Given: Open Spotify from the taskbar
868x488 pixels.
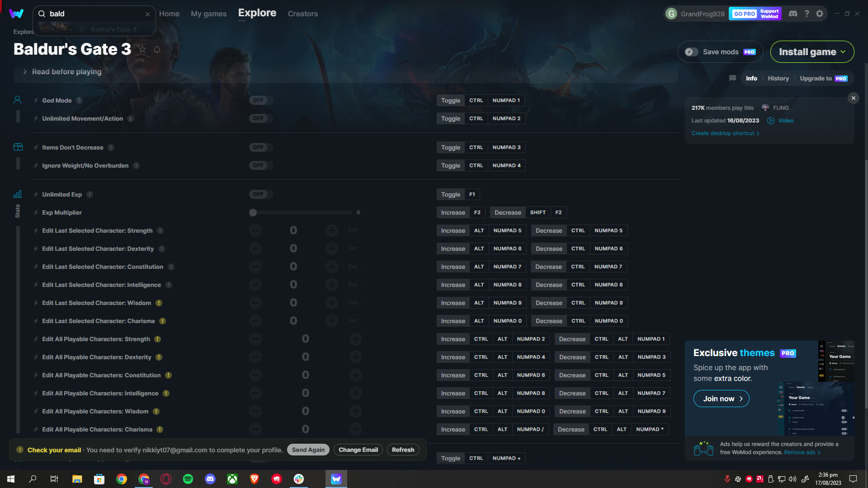Looking at the screenshot, I should tap(188, 479).
